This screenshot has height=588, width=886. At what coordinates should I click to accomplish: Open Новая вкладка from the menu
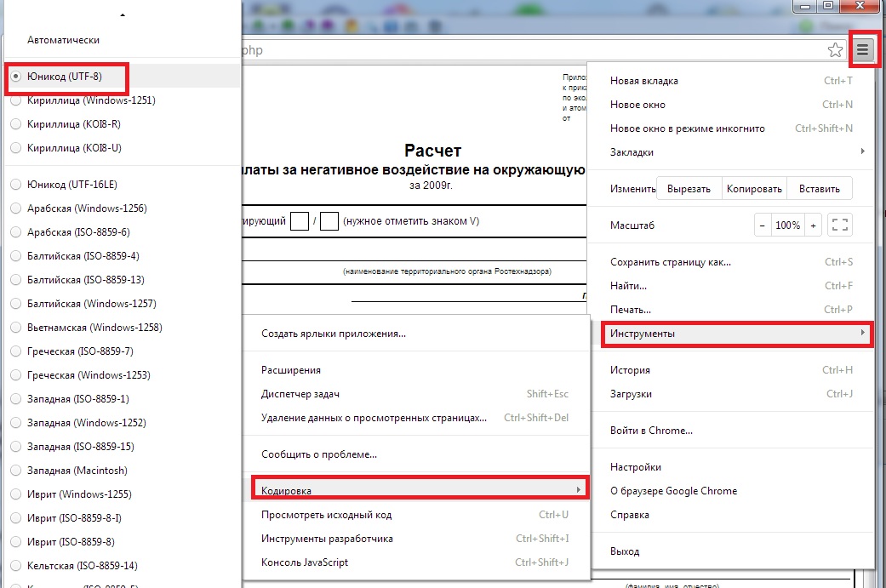click(x=644, y=81)
